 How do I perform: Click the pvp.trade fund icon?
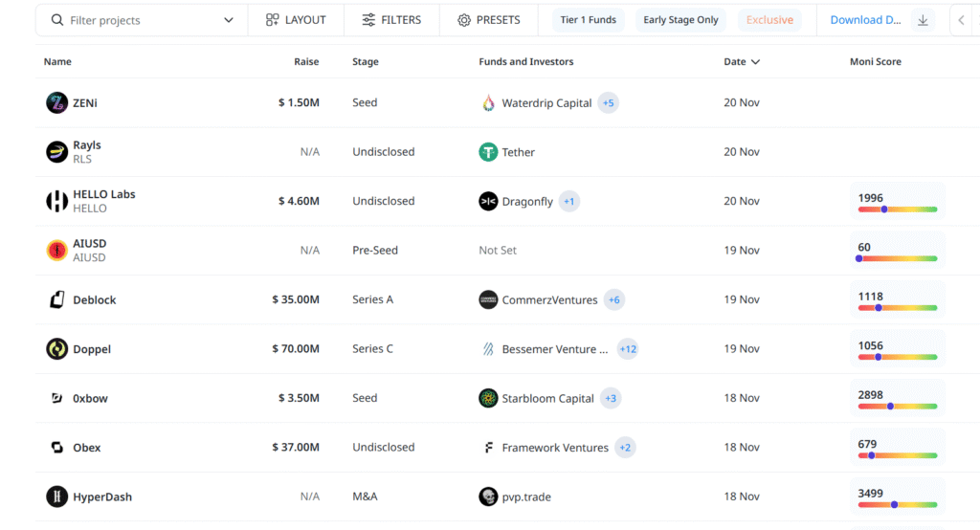[x=488, y=497]
